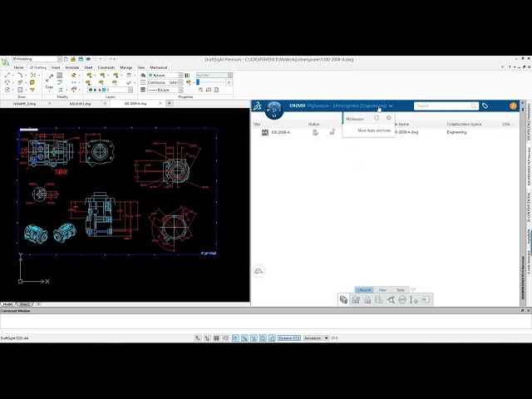Click the arrow-into-box icon at end of Lifecycle toolbar

[x=426, y=299]
